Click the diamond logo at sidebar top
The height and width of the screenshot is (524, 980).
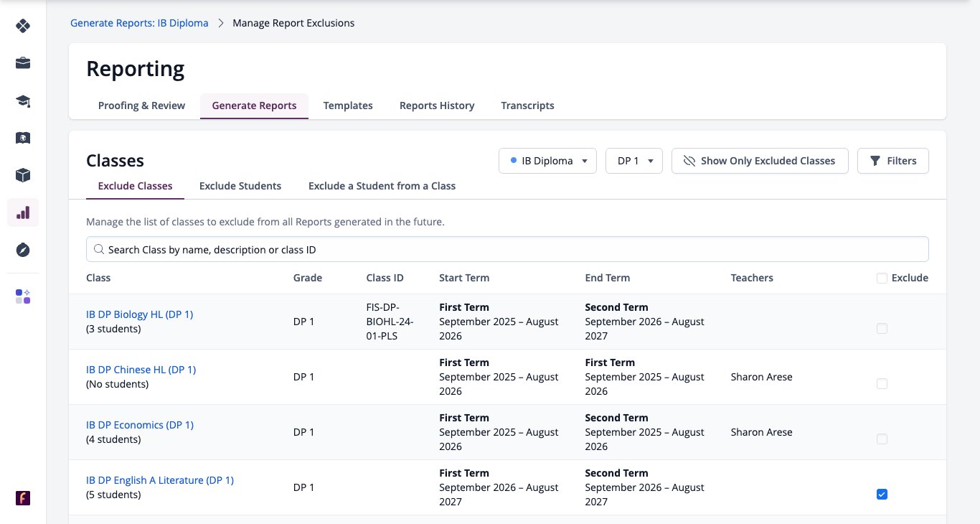point(23,26)
